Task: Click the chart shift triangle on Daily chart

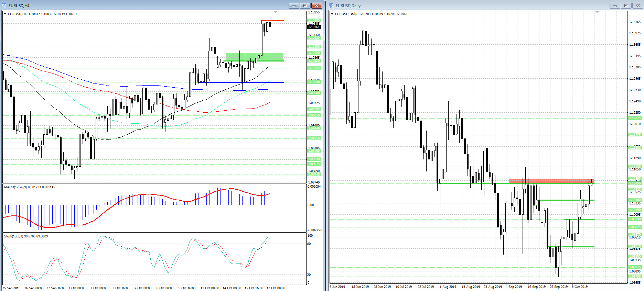Action: tap(597, 12)
